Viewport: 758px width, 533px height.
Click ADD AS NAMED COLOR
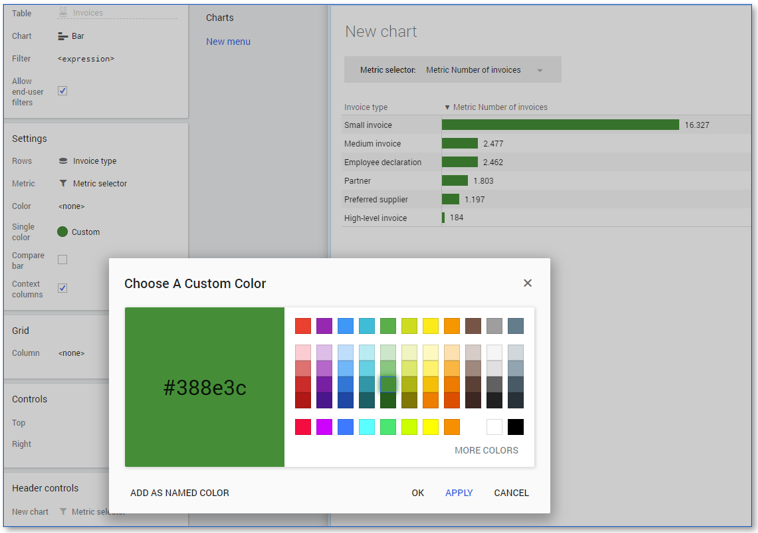click(x=179, y=493)
